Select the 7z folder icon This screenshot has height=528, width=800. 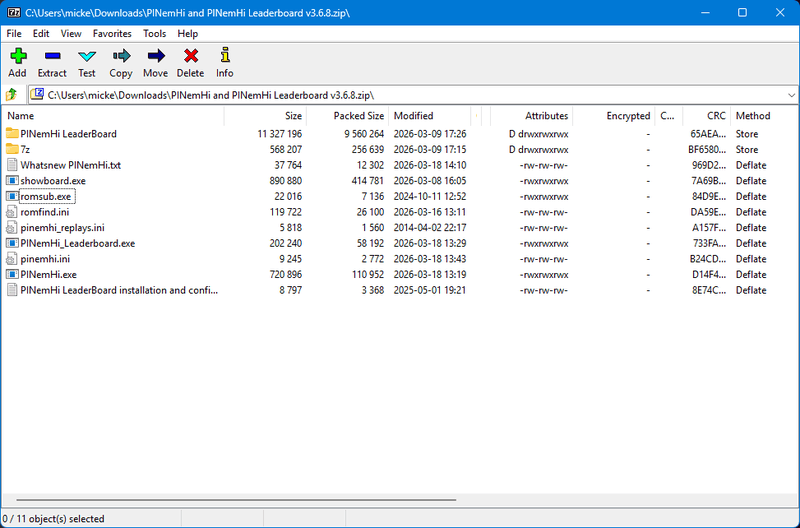pos(12,149)
